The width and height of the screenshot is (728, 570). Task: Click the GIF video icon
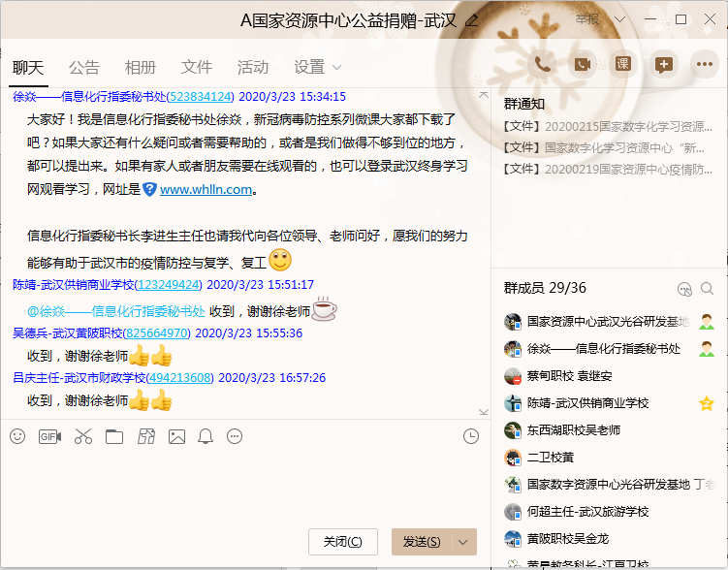point(49,436)
